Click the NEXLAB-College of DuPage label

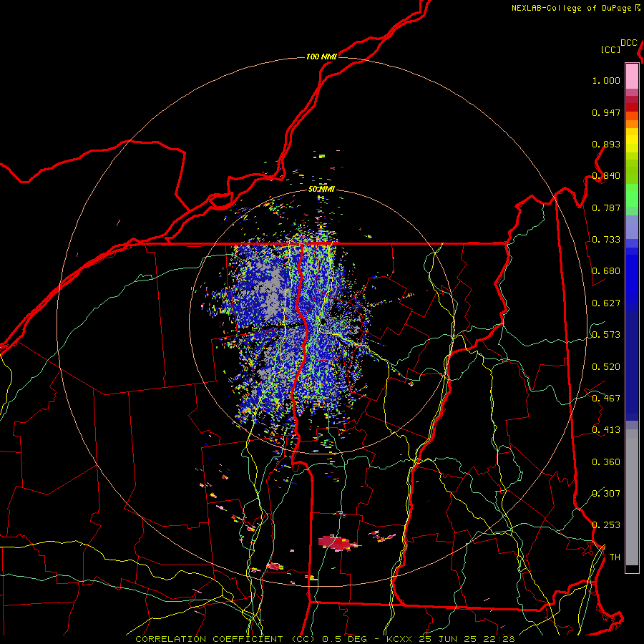[571, 8]
